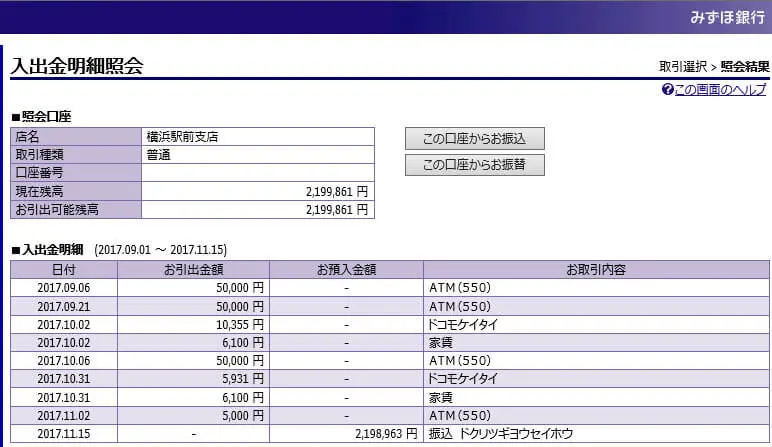Click ATM(550) in the 2017.09.06 row
This screenshot has height=447, width=772.
click(460, 288)
